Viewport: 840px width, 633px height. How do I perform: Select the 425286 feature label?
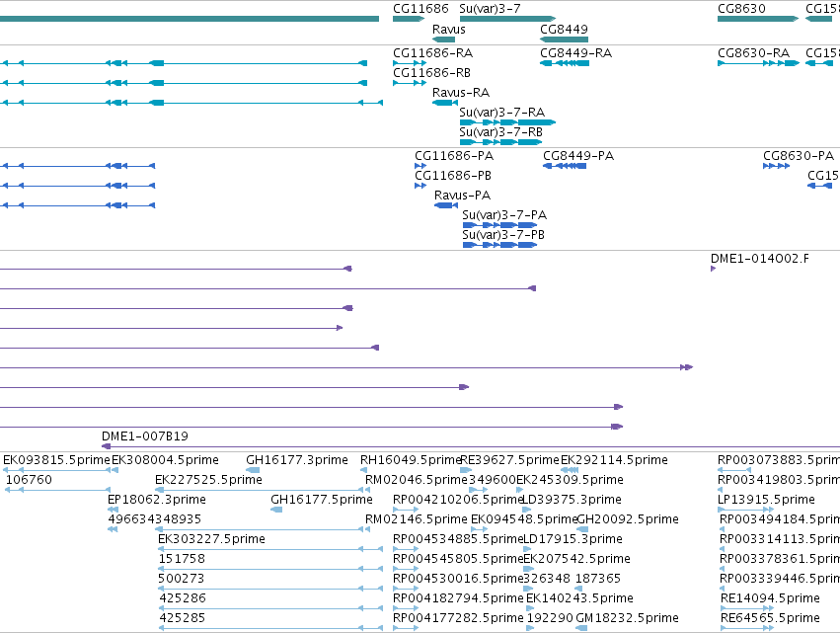click(x=183, y=598)
